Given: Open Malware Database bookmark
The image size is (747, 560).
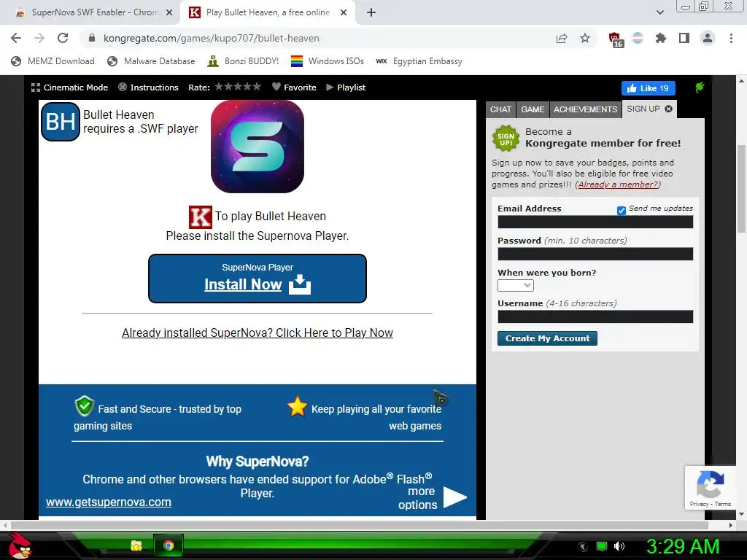Looking at the screenshot, I should point(151,61).
